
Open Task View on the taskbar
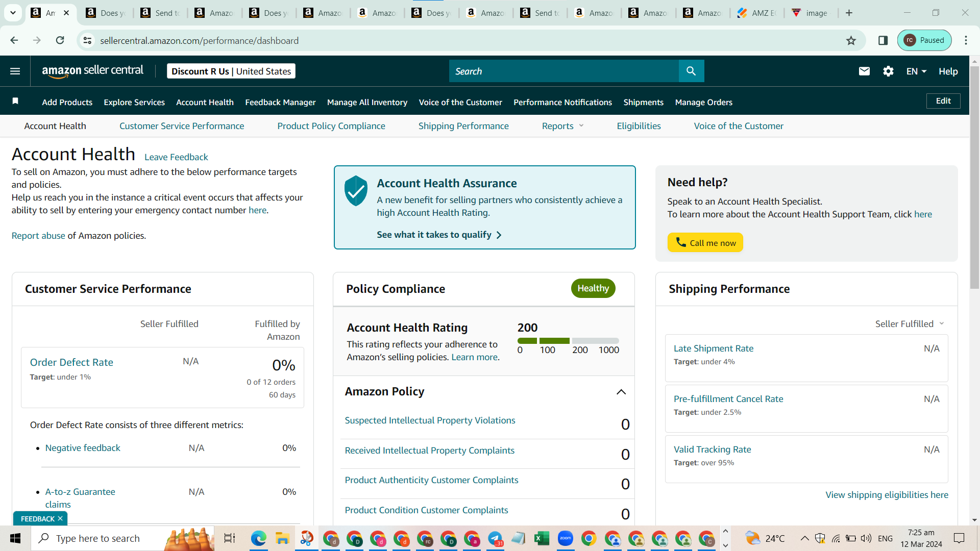230,538
